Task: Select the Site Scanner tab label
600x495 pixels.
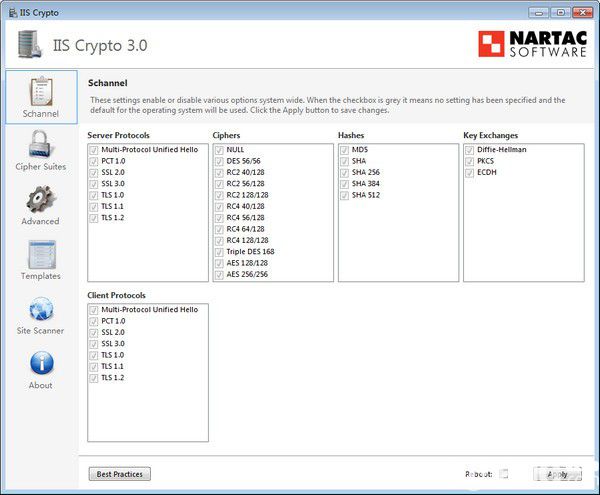Action: point(40,331)
